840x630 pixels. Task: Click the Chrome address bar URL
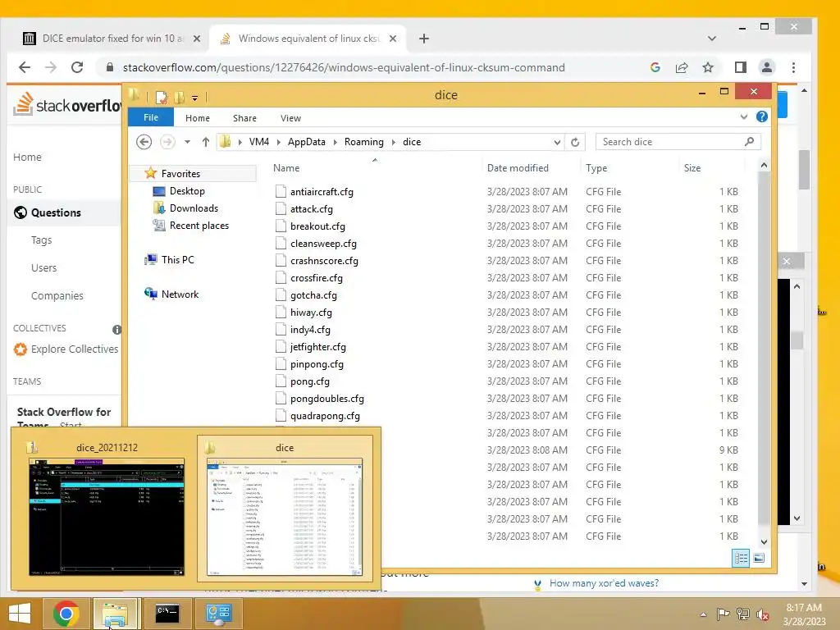pos(344,67)
